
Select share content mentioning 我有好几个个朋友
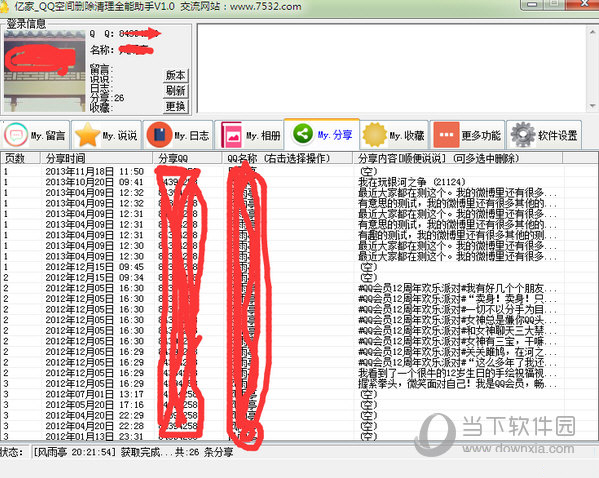[x=457, y=288]
